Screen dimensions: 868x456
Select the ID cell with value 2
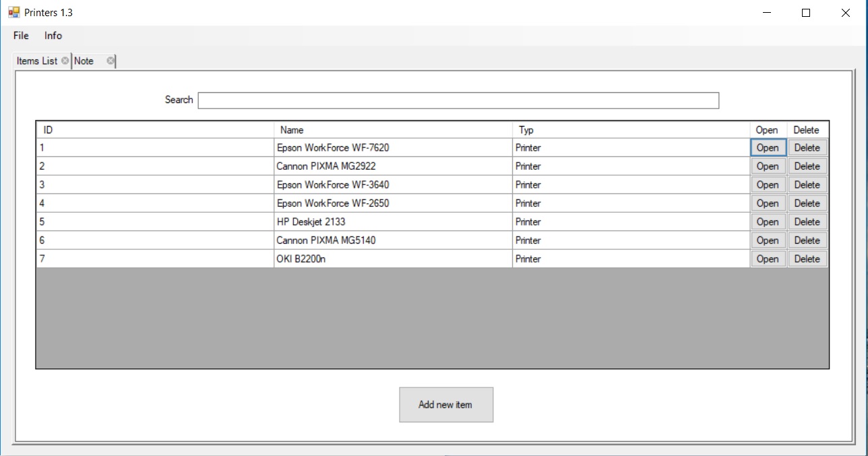pyautogui.click(x=155, y=166)
